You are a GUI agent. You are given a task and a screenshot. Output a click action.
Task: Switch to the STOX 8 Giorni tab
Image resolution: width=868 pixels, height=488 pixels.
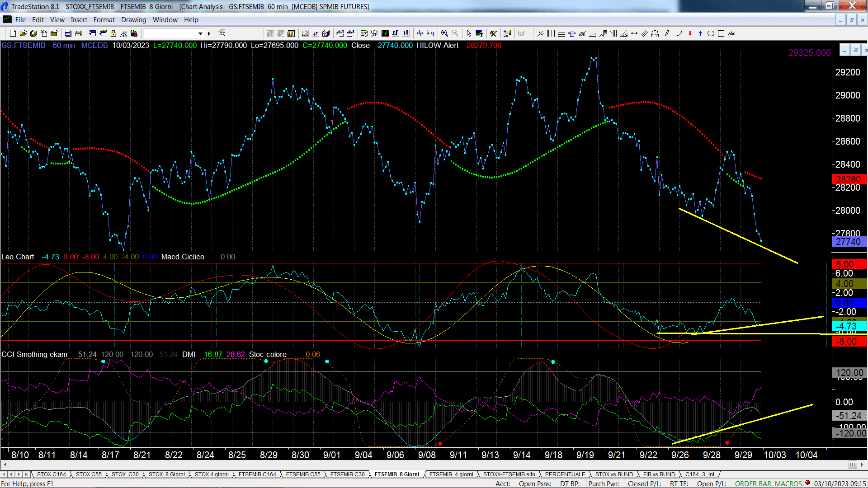[x=167, y=474]
